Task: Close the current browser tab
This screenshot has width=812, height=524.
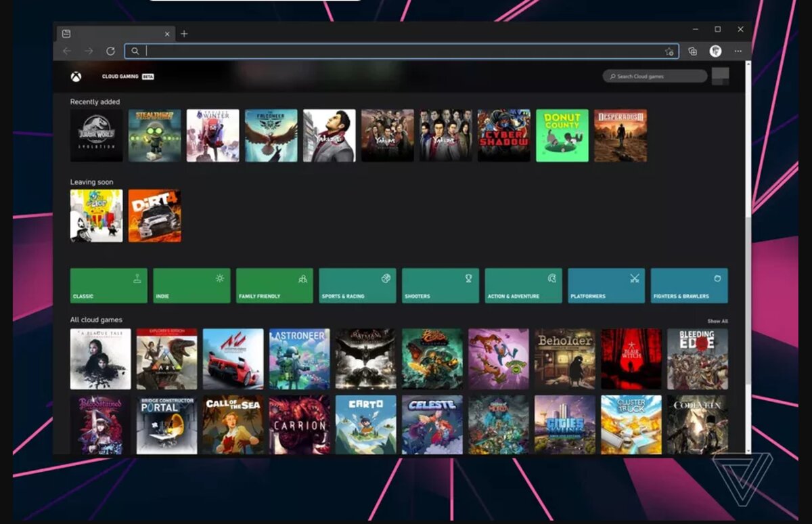Action: click(x=167, y=34)
